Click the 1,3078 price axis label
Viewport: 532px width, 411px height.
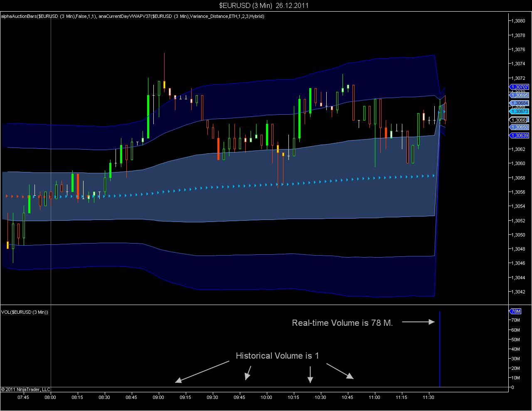click(518, 35)
